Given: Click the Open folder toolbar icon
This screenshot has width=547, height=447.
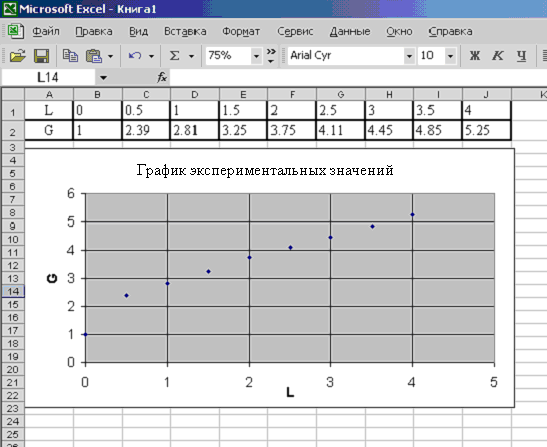Looking at the screenshot, I should [17, 56].
